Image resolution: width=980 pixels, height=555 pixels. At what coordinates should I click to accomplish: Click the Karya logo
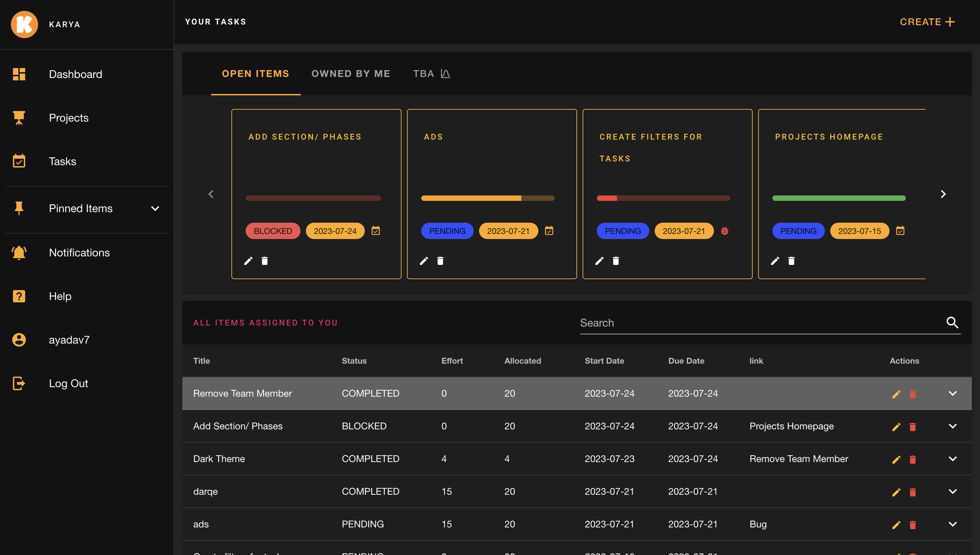click(x=24, y=25)
